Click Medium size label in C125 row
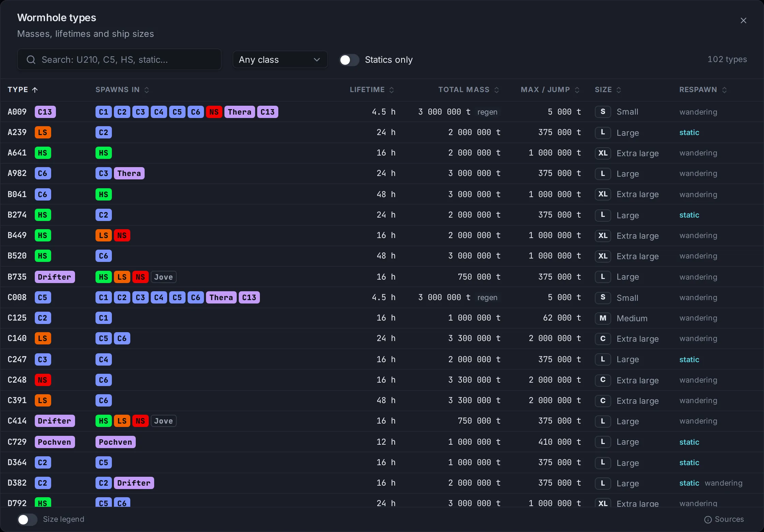764x532 pixels. 632,318
